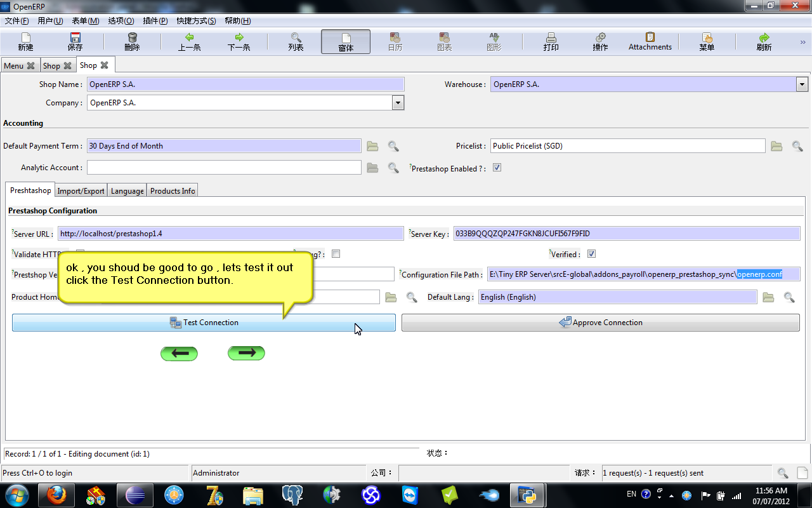The width and height of the screenshot is (812, 508).
Task: Open Attachments from the toolbar
Action: pos(650,42)
